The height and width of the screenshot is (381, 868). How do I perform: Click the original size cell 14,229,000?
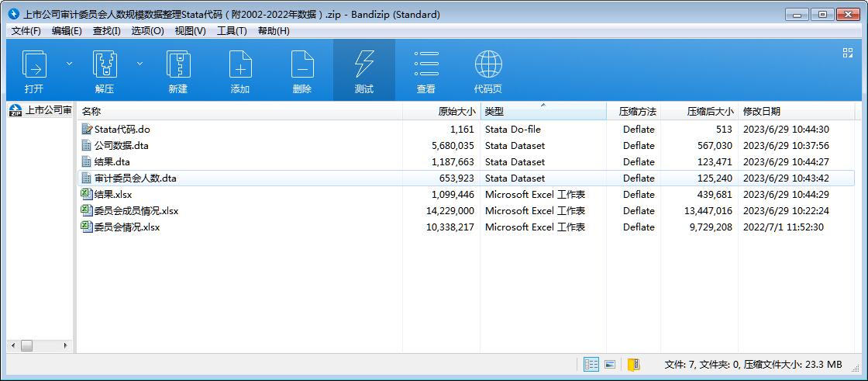pyautogui.click(x=450, y=211)
